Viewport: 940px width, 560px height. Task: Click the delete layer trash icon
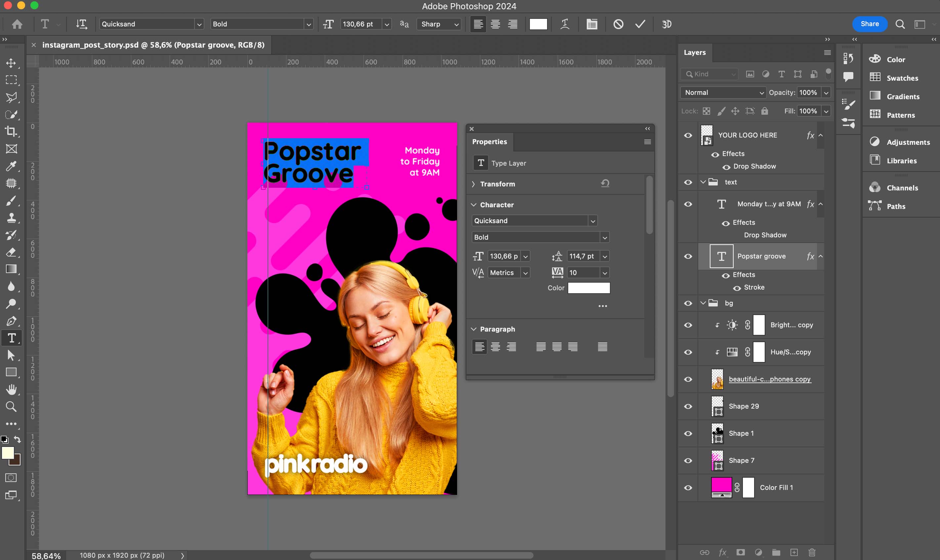click(x=812, y=552)
